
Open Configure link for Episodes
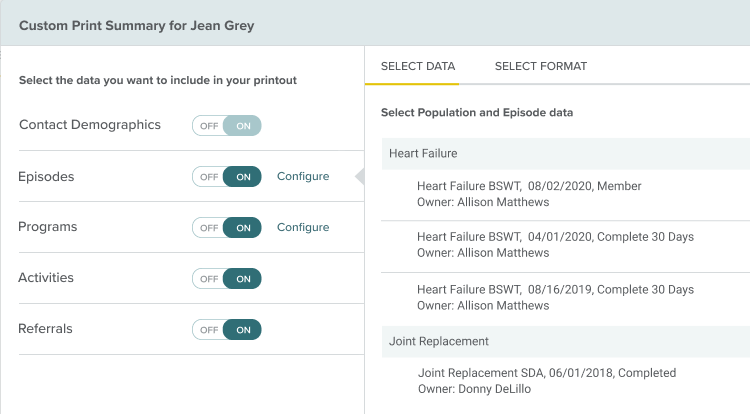point(302,177)
